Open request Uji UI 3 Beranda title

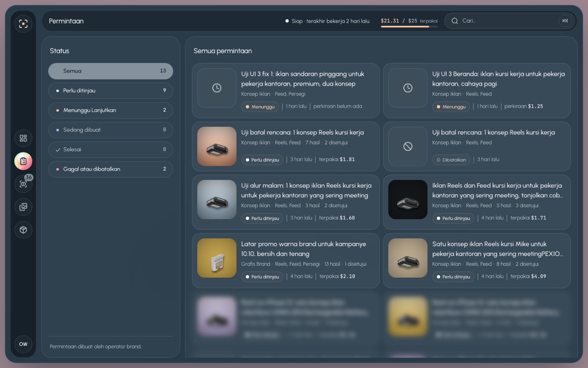(498, 79)
